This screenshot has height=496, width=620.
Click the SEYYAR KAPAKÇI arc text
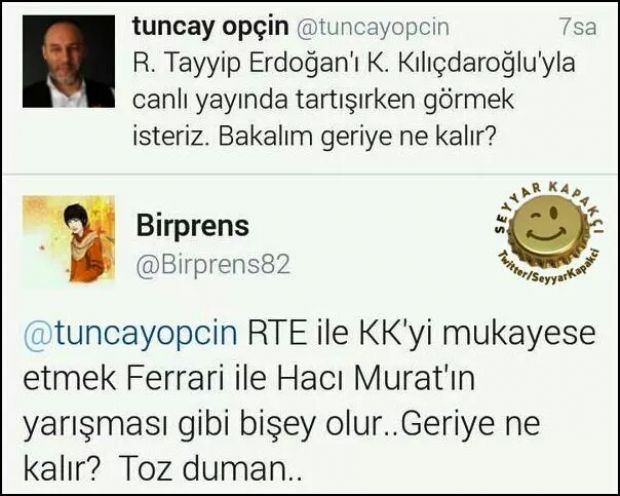point(549,202)
